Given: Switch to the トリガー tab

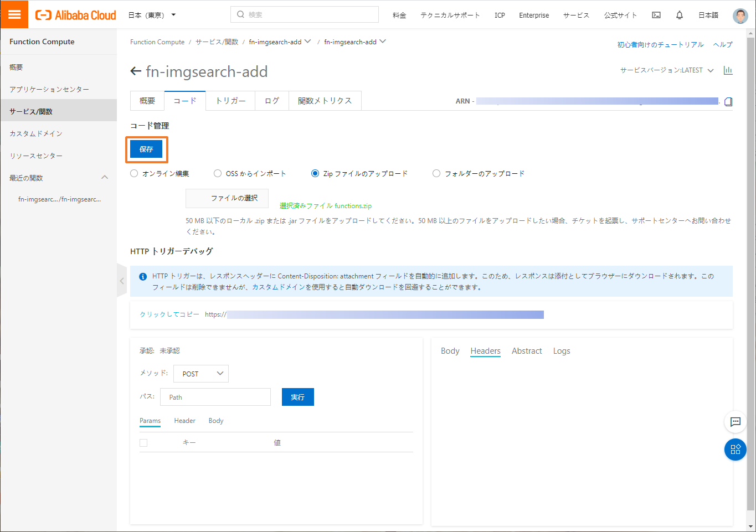Looking at the screenshot, I should pos(230,101).
